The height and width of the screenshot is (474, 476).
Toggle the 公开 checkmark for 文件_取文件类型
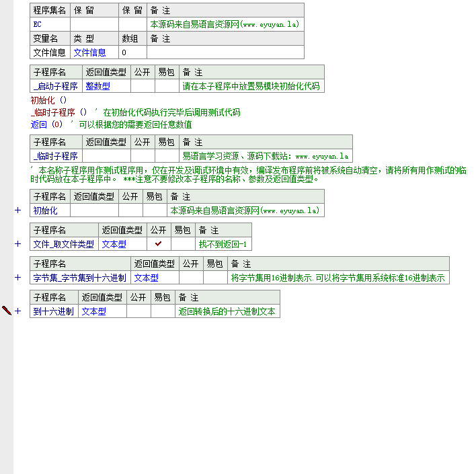(x=159, y=244)
